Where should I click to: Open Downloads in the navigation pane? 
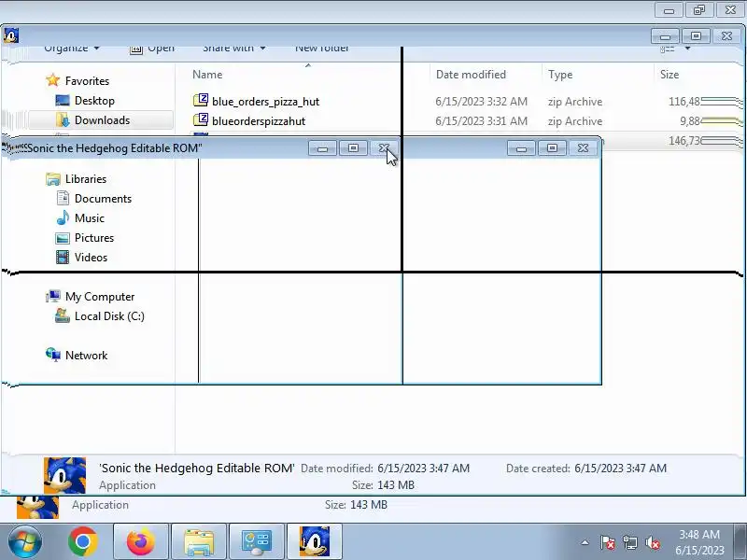[102, 120]
